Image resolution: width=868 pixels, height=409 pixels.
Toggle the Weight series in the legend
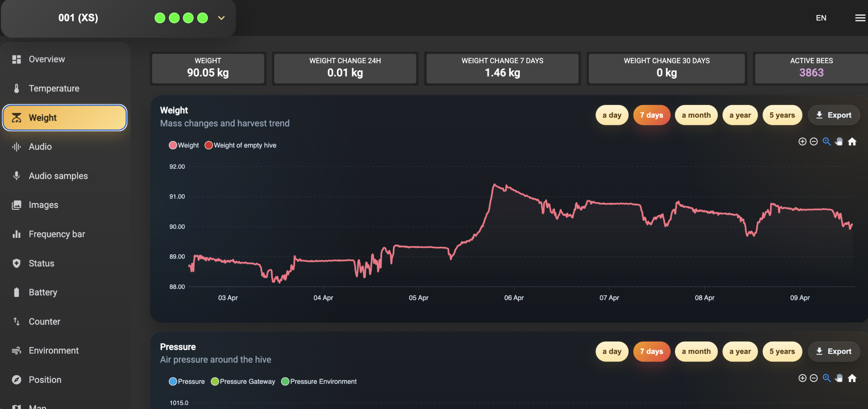click(x=184, y=145)
